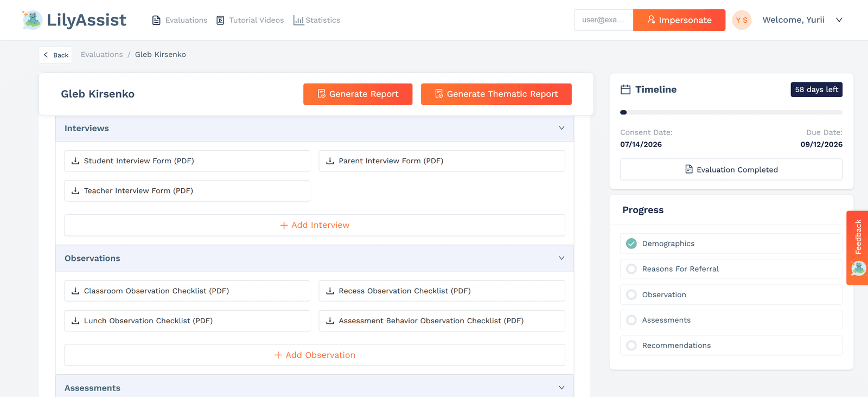The height and width of the screenshot is (397, 868).
Task: Click the Gleb Kirsenko page heading
Action: (98, 94)
